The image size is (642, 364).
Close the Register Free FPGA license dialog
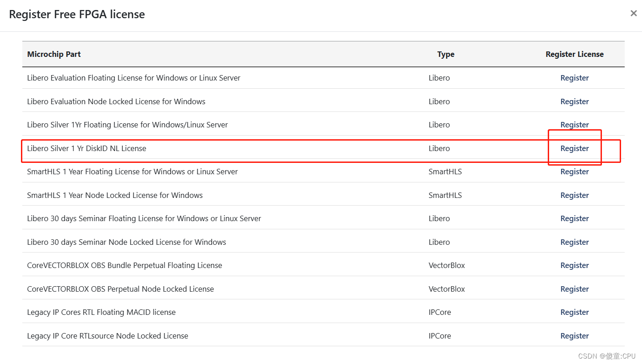click(x=633, y=14)
